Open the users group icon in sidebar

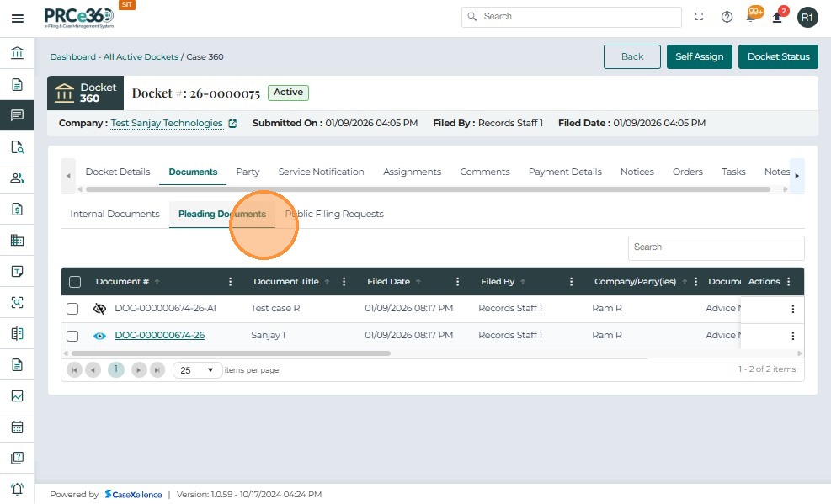tap(17, 178)
